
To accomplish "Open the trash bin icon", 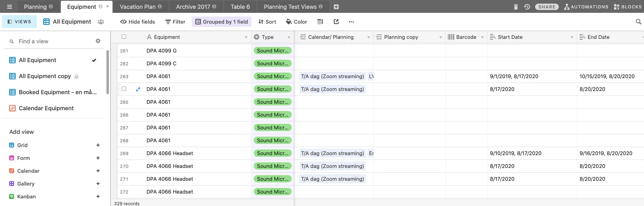I will tap(516, 7).
